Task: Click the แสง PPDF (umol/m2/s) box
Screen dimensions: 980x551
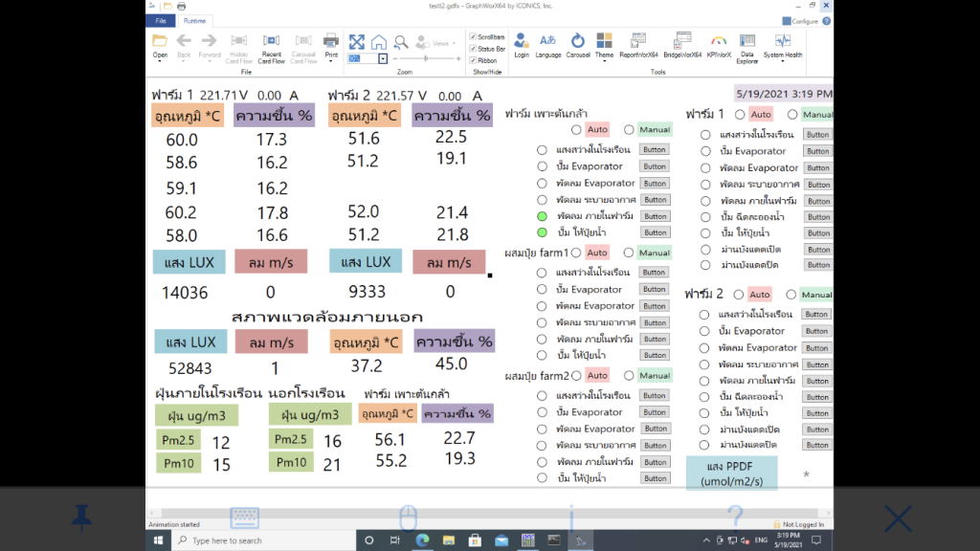Action: pyautogui.click(x=731, y=474)
